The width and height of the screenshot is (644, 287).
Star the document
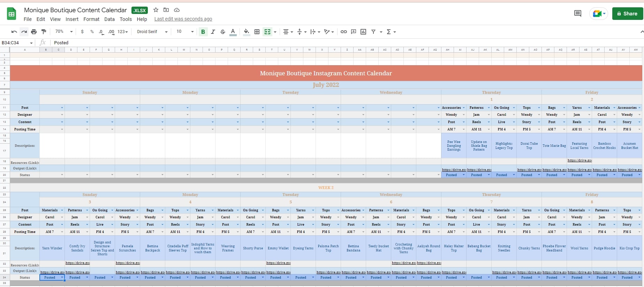156,10
